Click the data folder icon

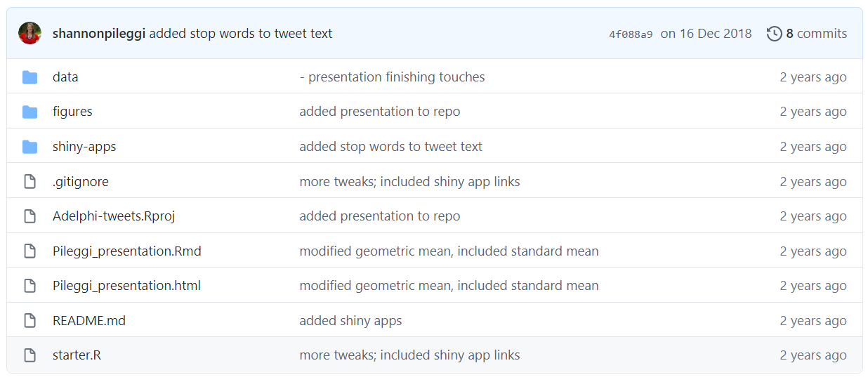coord(29,77)
